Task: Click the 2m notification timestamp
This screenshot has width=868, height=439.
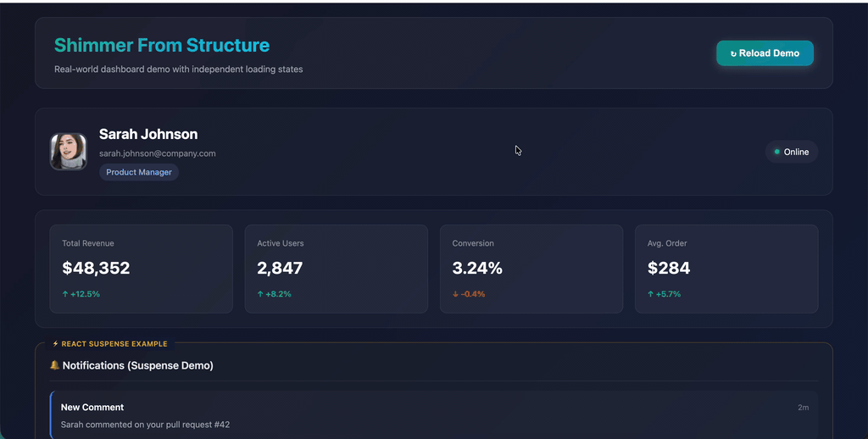Action: pyautogui.click(x=804, y=408)
